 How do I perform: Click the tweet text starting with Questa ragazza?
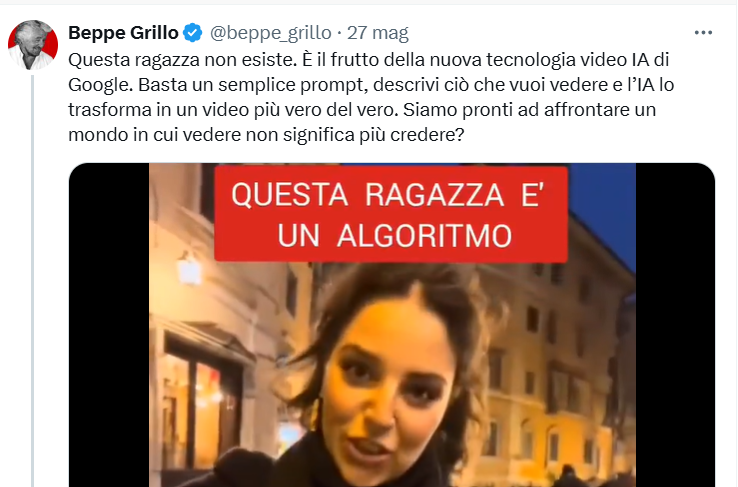click(371, 97)
